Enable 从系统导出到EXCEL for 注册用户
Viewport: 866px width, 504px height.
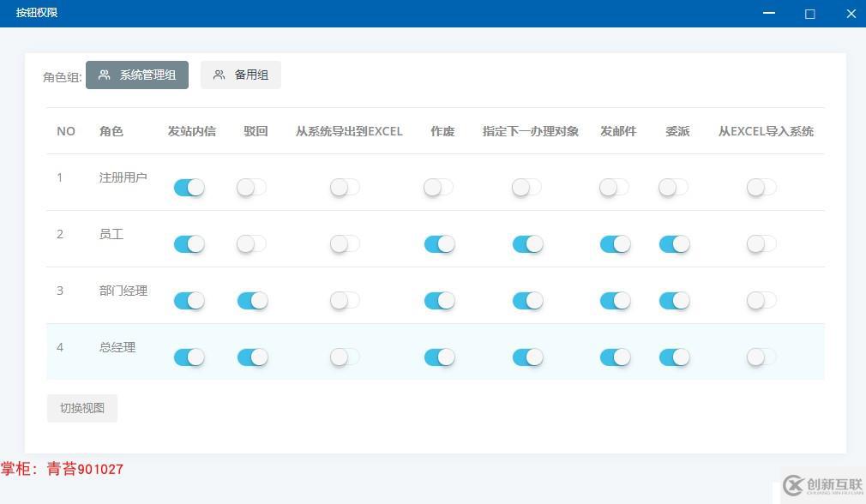pyautogui.click(x=346, y=187)
